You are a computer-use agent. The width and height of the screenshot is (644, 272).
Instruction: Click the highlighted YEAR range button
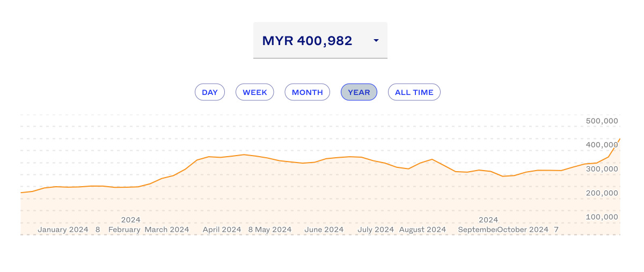[359, 92]
